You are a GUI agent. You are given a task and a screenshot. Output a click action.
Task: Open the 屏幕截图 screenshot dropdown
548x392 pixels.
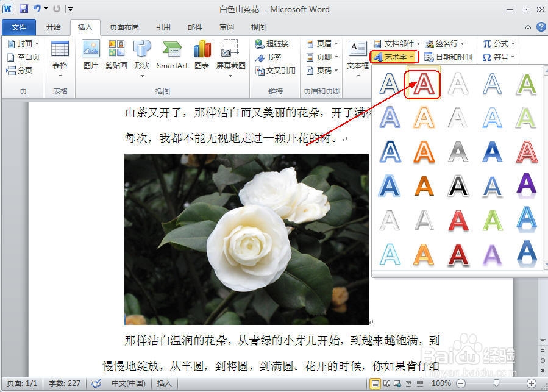(x=230, y=59)
